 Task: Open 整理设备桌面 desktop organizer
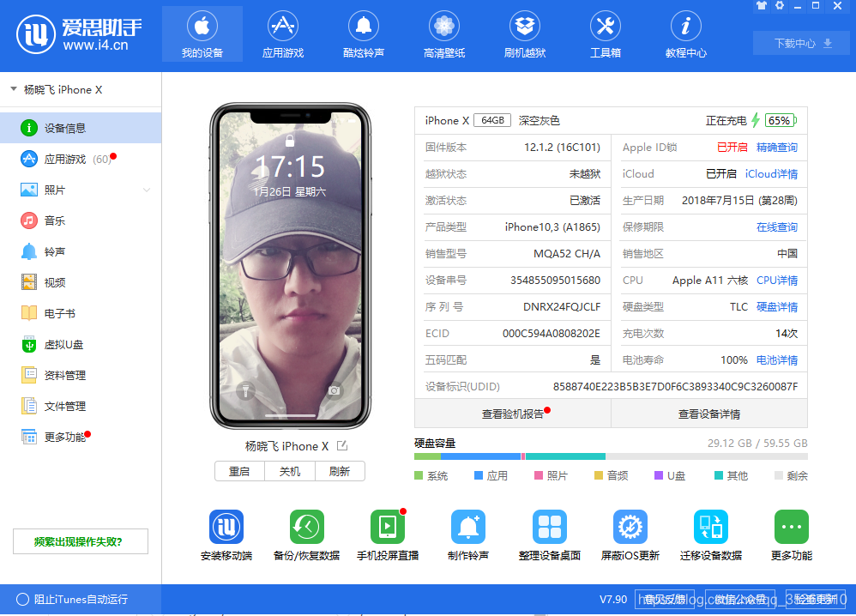point(549,527)
